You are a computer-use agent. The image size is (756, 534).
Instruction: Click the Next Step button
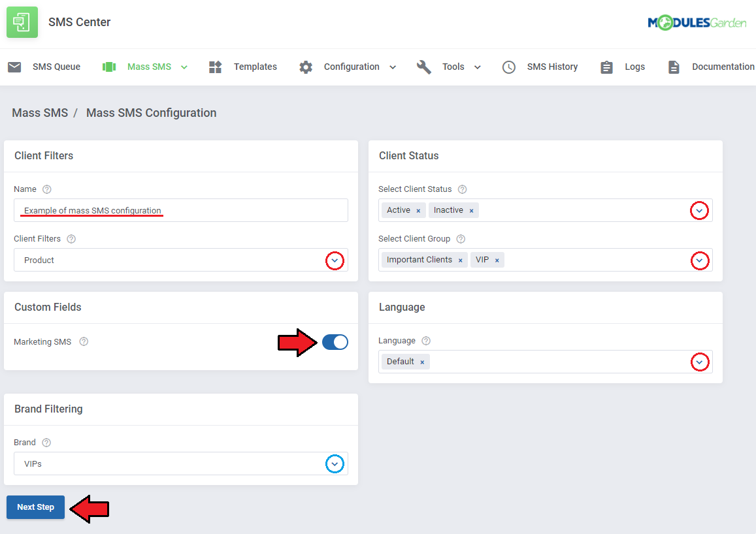(36, 507)
